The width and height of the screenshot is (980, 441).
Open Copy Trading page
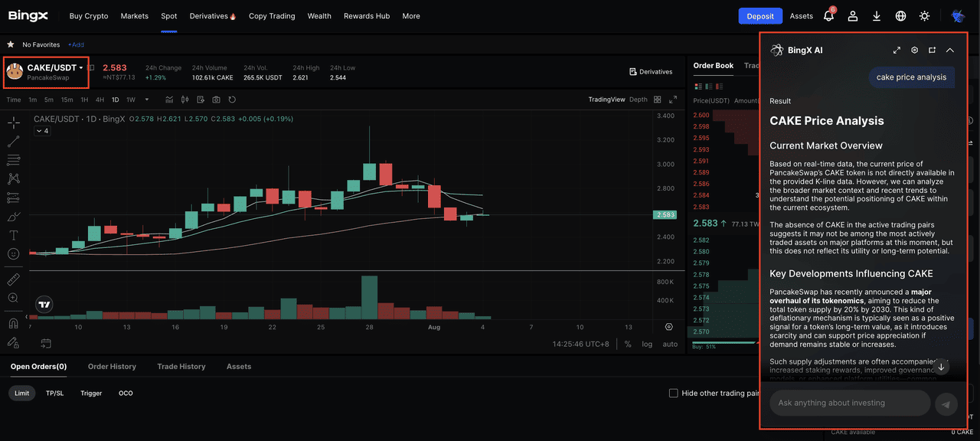[272, 16]
